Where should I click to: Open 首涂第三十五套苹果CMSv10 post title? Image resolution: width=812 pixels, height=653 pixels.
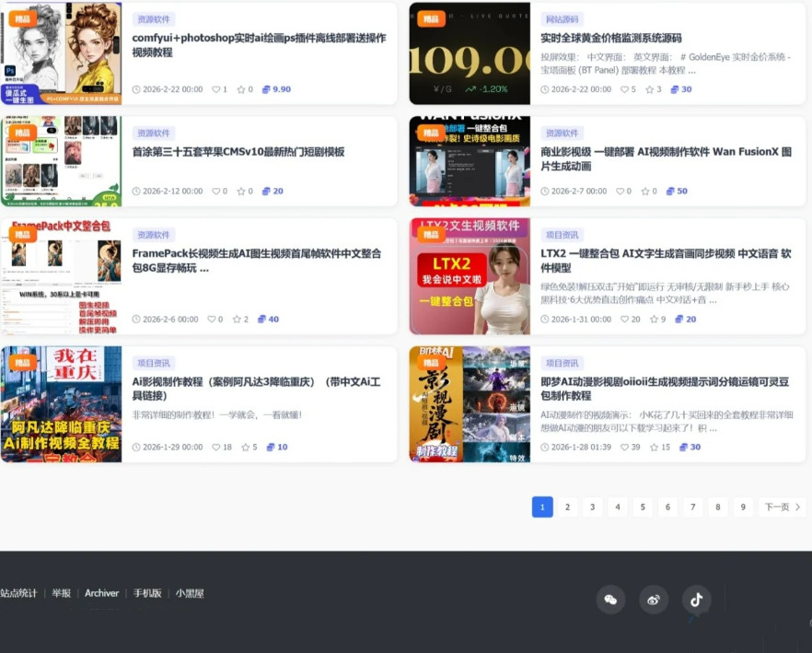click(x=238, y=152)
